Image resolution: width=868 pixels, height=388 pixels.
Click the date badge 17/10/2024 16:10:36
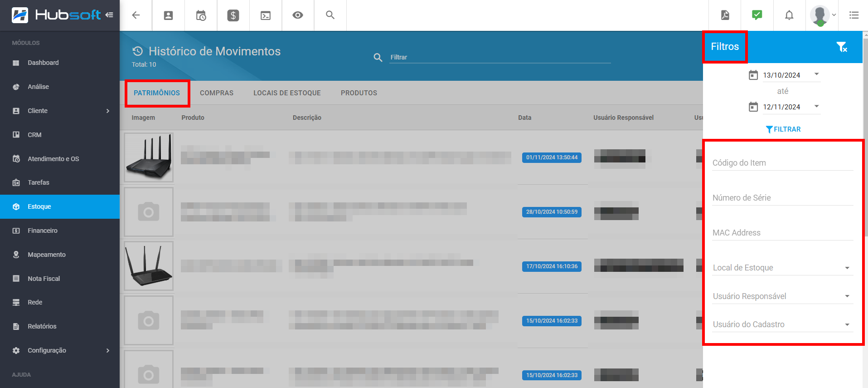coord(552,266)
